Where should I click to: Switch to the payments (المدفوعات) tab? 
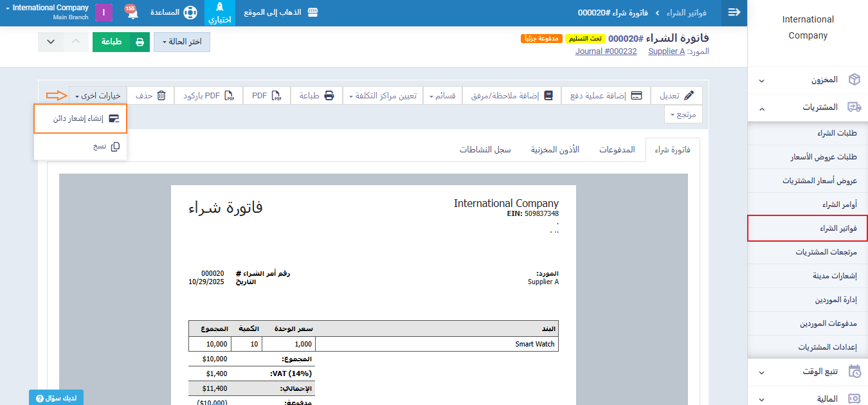click(x=617, y=150)
